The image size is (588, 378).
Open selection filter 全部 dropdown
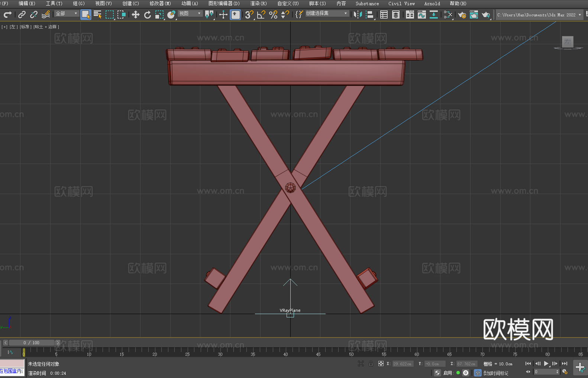[67, 13]
